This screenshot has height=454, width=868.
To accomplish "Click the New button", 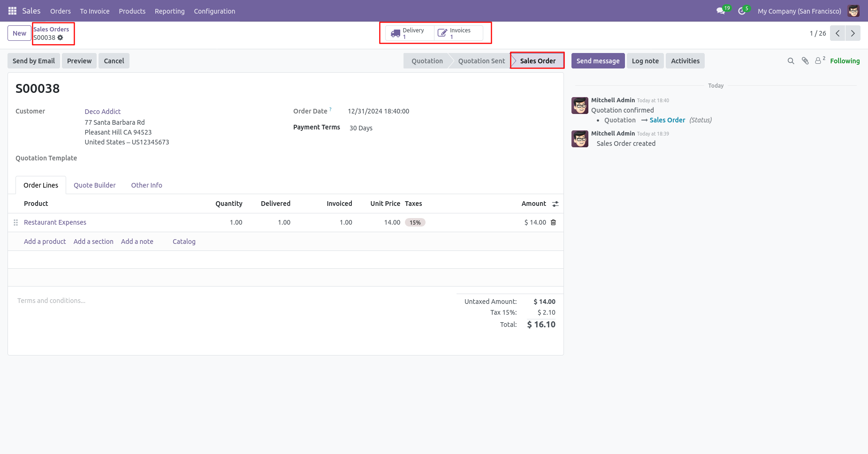I will coord(19,33).
